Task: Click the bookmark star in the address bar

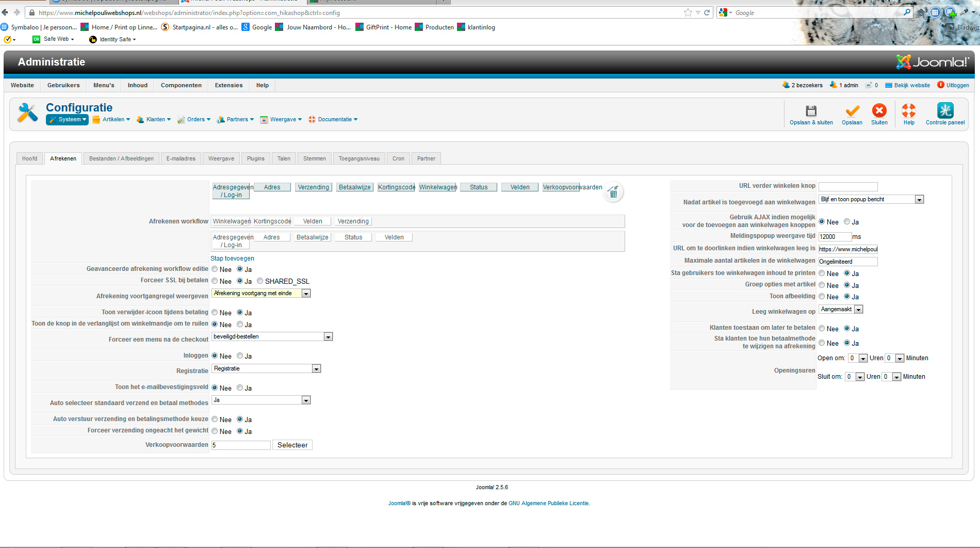Action: (x=688, y=12)
